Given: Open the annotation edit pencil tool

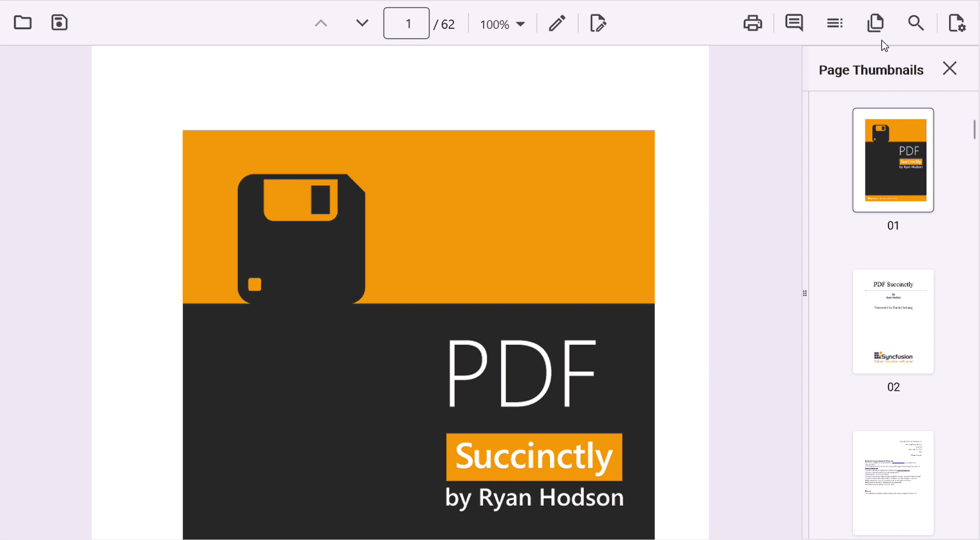Looking at the screenshot, I should [x=557, y=23].
